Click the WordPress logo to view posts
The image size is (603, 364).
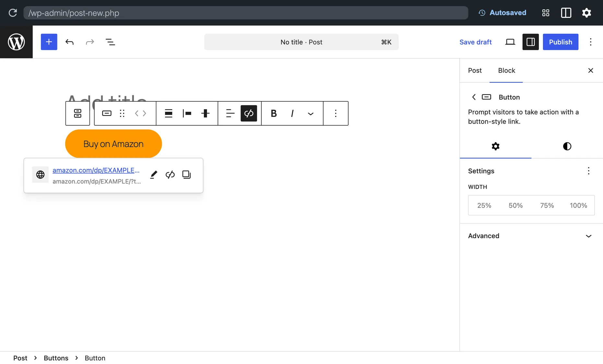click(x=16, y=42)
